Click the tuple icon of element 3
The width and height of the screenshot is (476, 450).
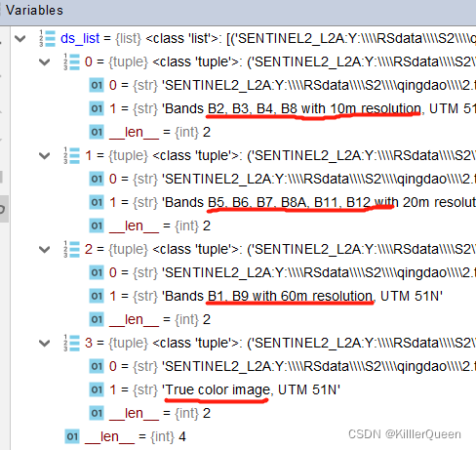pyautogui.click(x=71, y=343)
